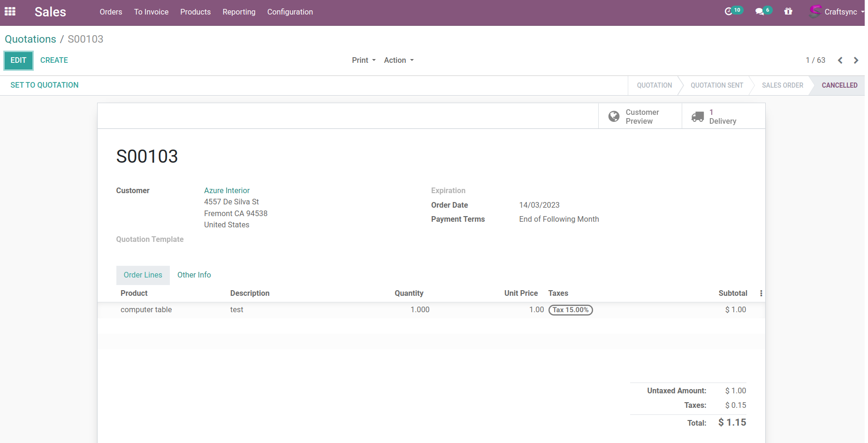Screen dimensions: 868x443
Task: Expand the Action dropdown
Action: [x=398, y=60]
